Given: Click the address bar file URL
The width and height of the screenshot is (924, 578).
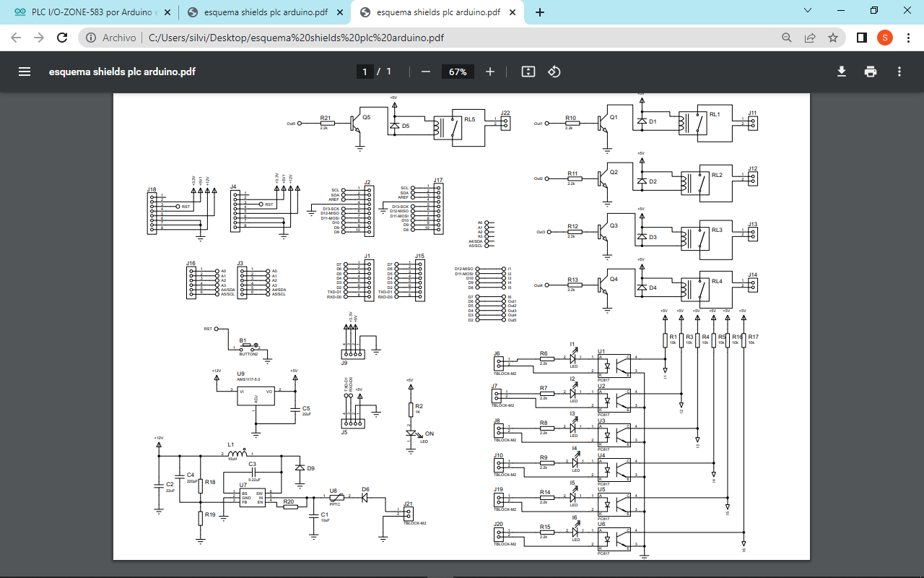Looking at the screenshot, I should [x=296, y=38].
